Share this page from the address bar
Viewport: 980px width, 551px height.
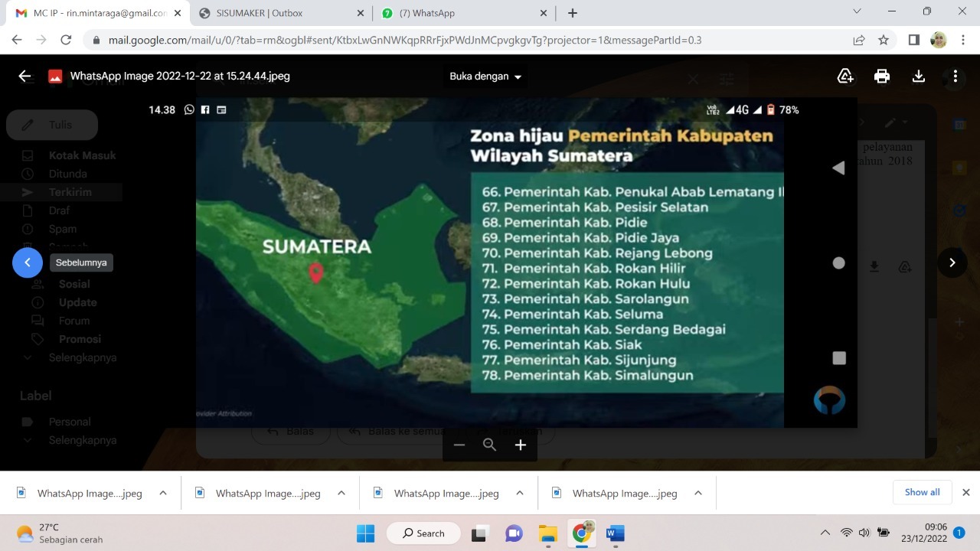(859, 40)
